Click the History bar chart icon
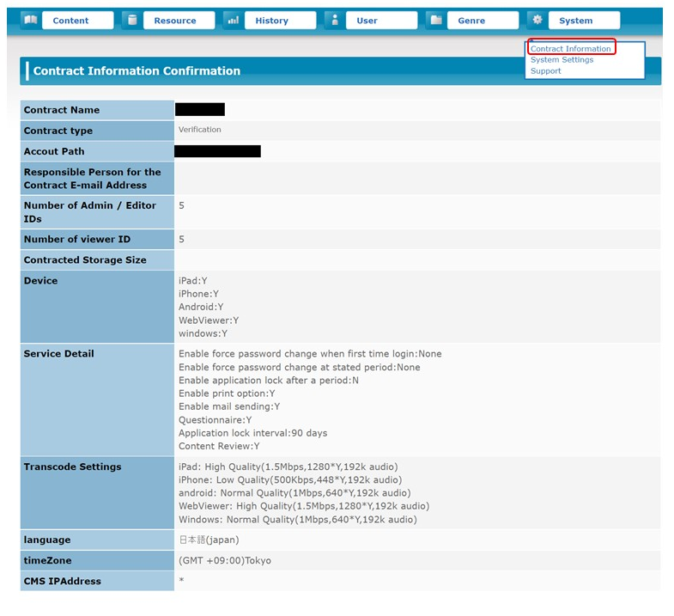The width and height of the screenshot is (674, 616). click(x=234, y=20)
